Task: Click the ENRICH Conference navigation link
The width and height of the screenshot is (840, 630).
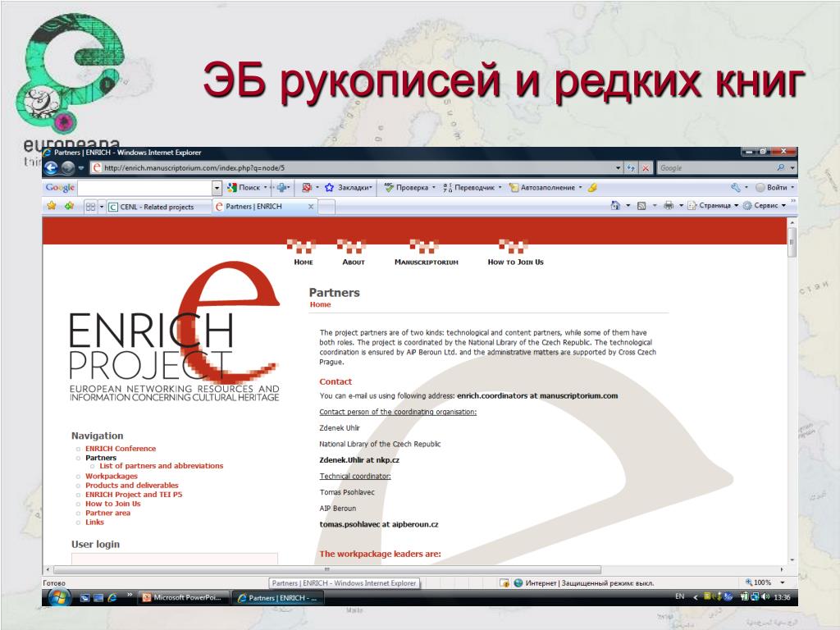Action: 121,449
